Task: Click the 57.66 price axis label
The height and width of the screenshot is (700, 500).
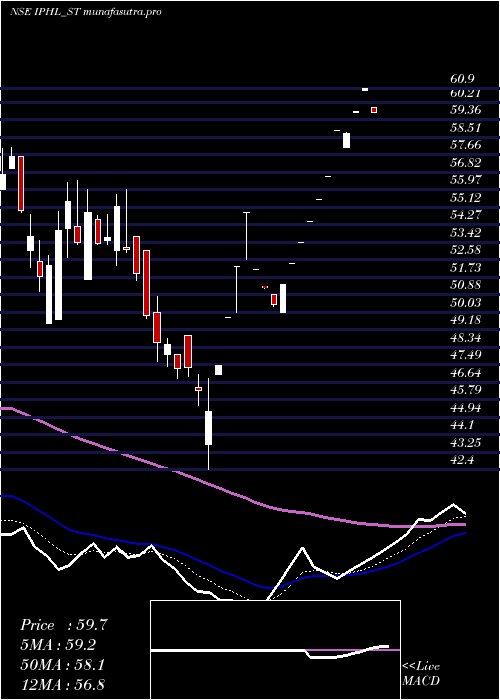Action: pos(466,145)
